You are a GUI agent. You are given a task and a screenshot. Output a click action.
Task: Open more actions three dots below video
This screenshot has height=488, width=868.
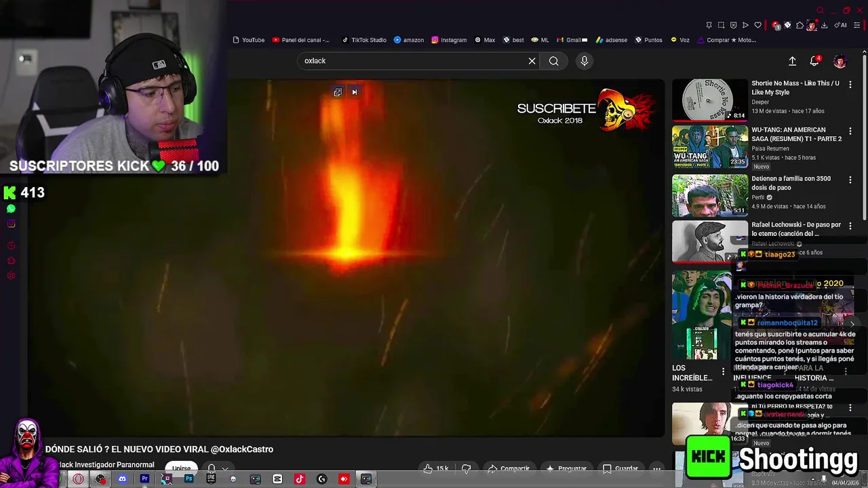click(656, 468)
